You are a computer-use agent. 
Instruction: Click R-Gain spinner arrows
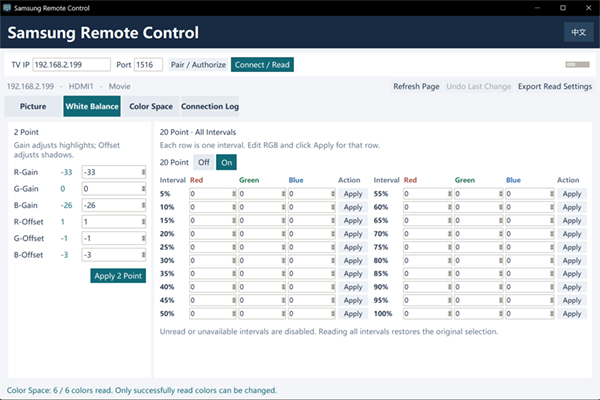[143, 172]
